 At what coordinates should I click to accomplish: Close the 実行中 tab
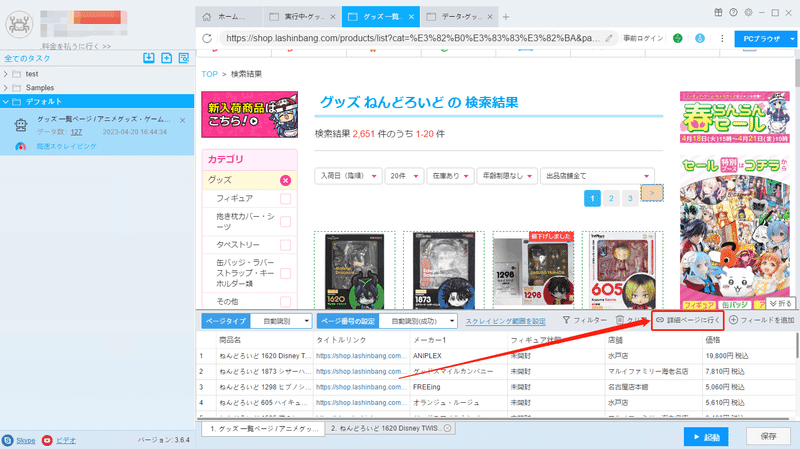[x=333, y=17]
